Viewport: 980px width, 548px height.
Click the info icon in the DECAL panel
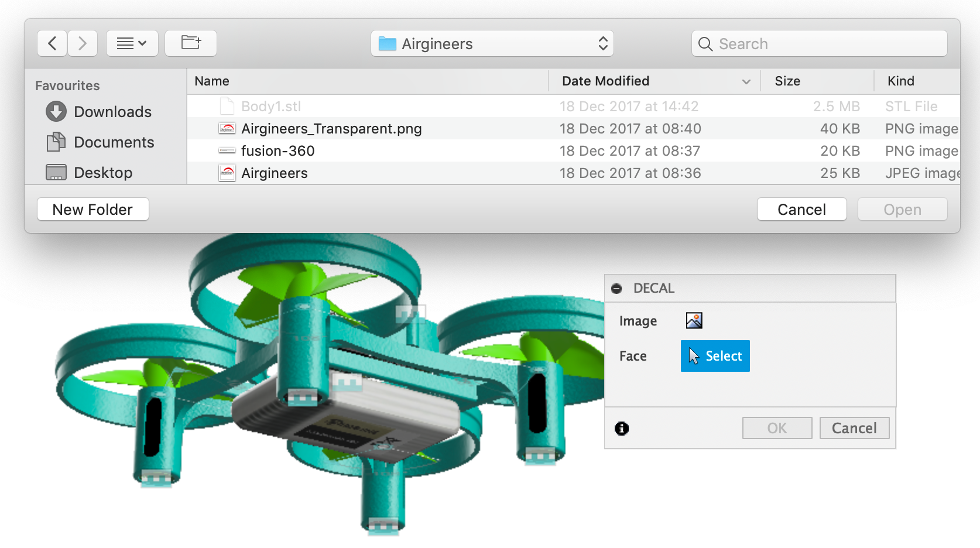pos(621,428)
